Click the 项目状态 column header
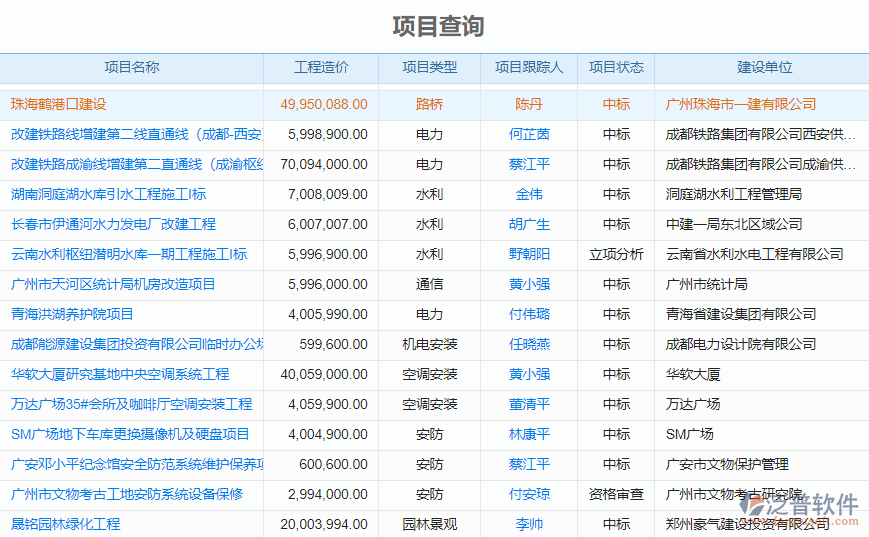Screen dimensions: 869x537 click(x=616, y=68)
